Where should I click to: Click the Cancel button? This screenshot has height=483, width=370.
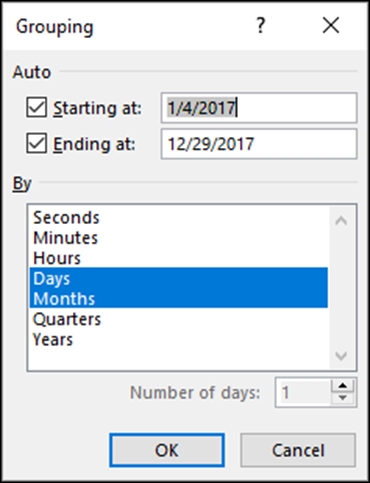point(298,450)
